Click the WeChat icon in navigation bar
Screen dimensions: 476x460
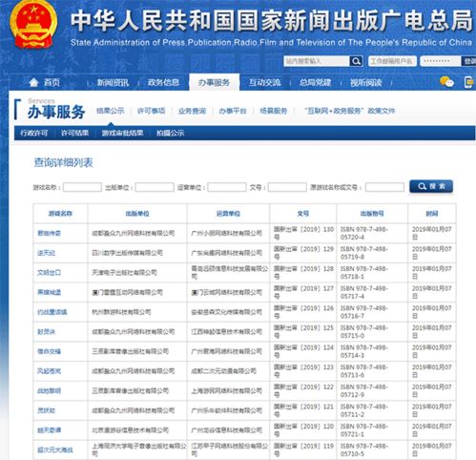[x=446, y=82]
